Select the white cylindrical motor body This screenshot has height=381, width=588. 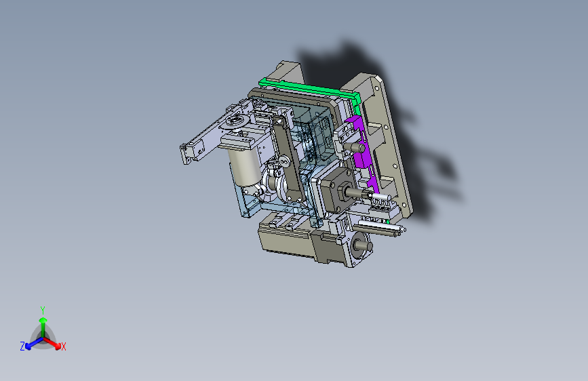(x=243, y=167)
